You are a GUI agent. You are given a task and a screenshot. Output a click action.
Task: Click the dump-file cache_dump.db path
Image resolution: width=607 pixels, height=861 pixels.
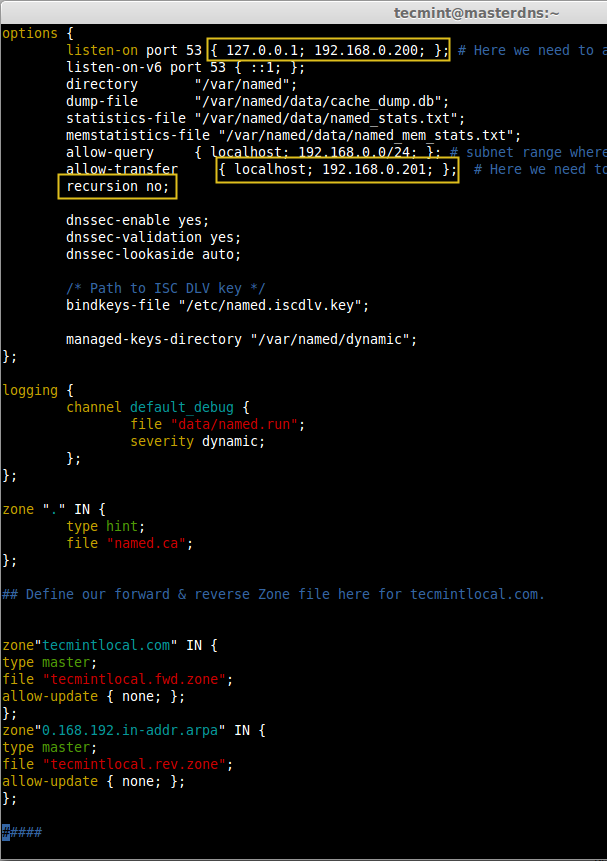(322, 102)
